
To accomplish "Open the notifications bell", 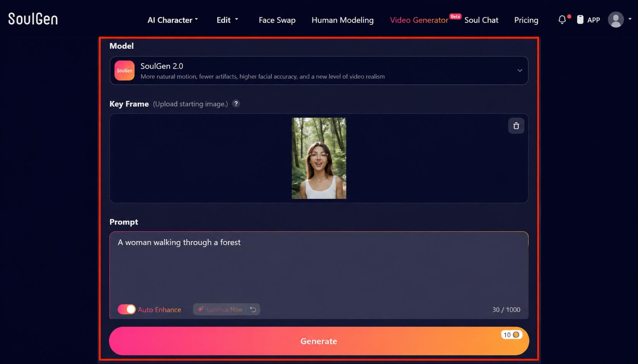I will pyautogui.click(x=562, y=20).
